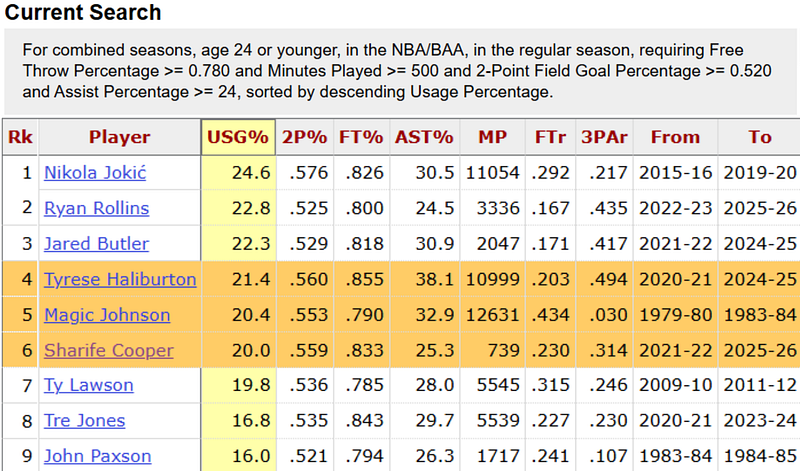Viewport: 800px width, 471px height.
Task: Sort by To season column header
Action: point(760,137)
